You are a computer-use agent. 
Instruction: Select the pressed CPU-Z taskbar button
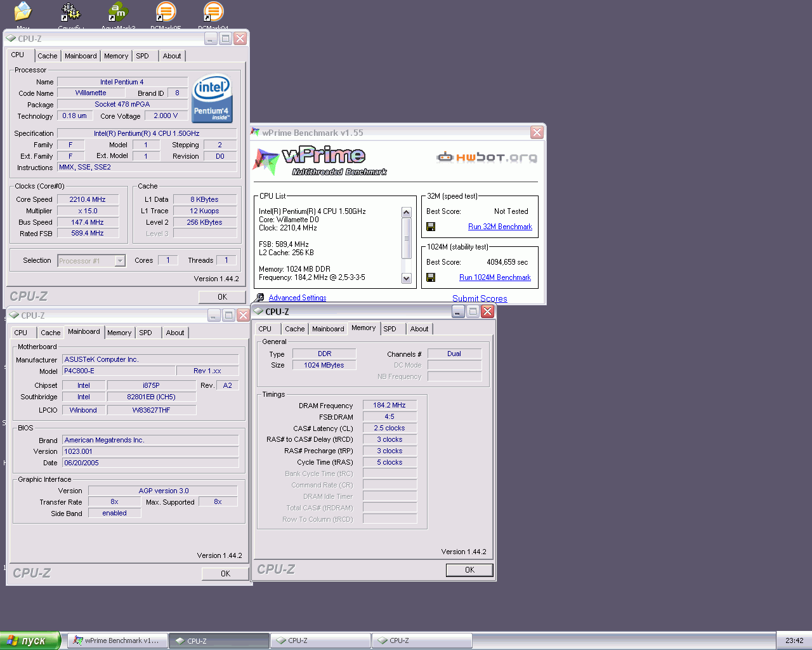(x=219, y=640)
